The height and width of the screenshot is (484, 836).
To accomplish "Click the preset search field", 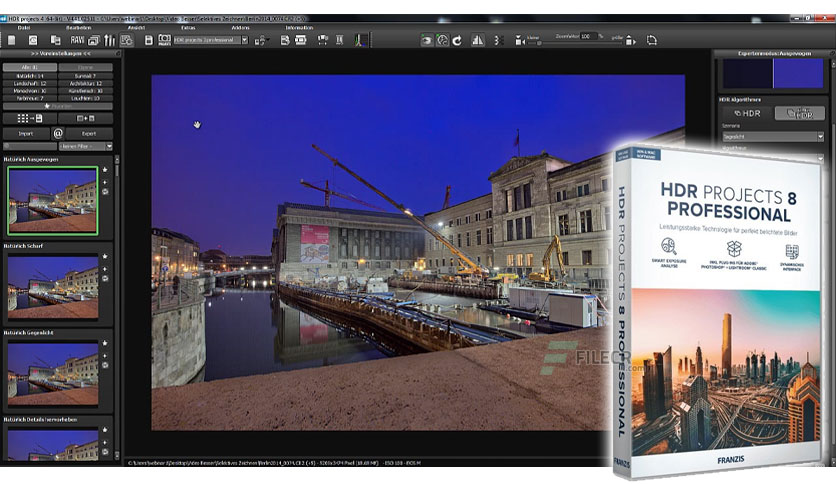I will coord(30,146).
